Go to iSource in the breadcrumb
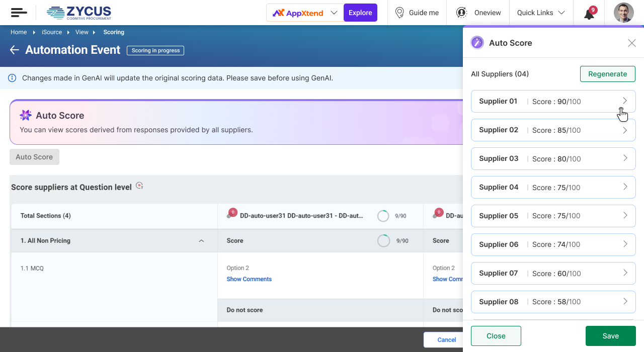Image resolution: width=644 pixels, height=352 pixels. pyautogui.click(x=52, y=32)
